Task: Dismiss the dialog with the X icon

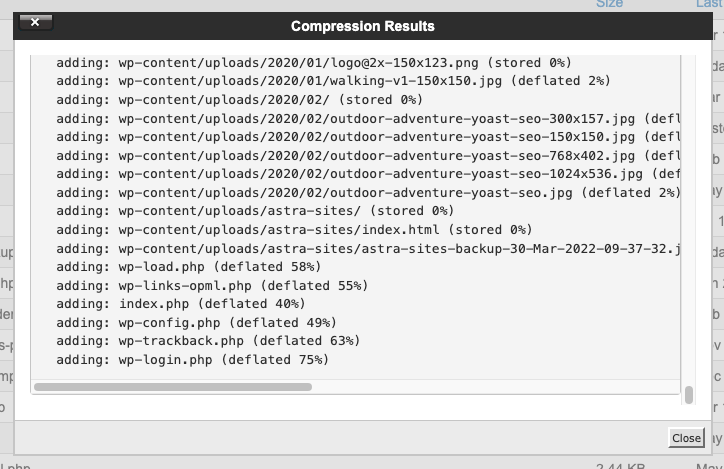Action: click(x=36, y=22)
